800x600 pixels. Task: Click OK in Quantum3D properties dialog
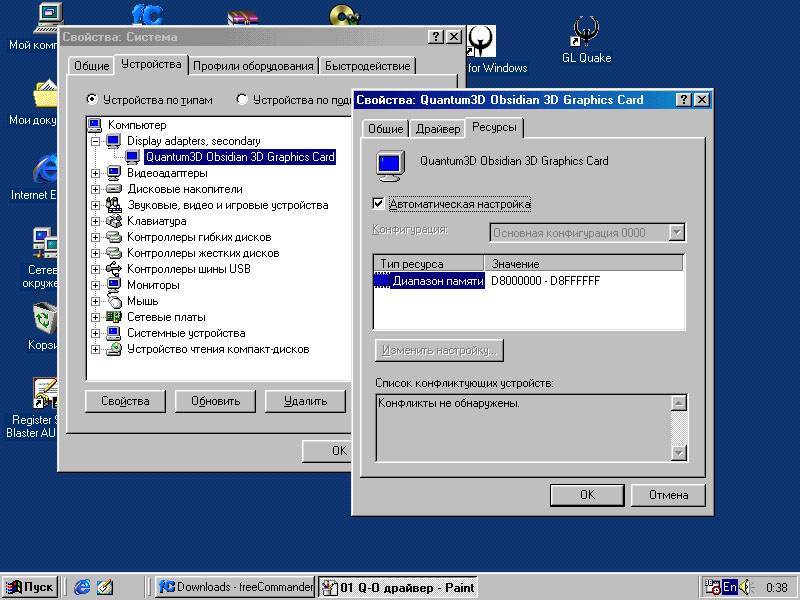(587, 495)
